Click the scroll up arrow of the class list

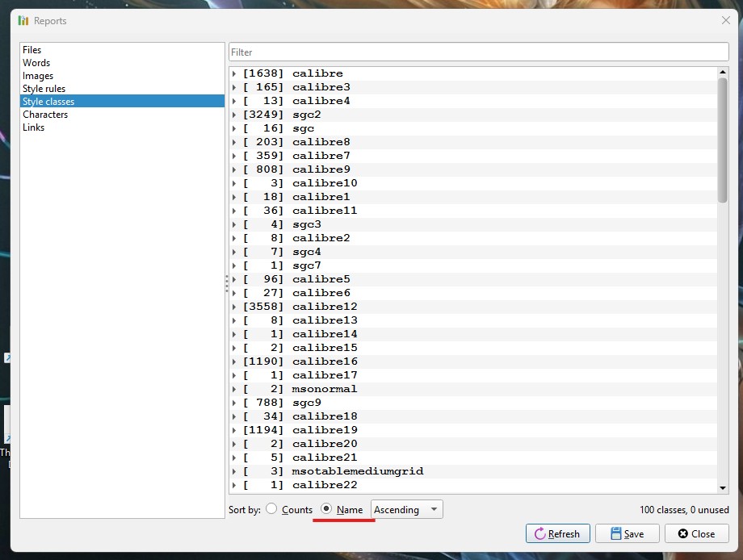[722, 72]
